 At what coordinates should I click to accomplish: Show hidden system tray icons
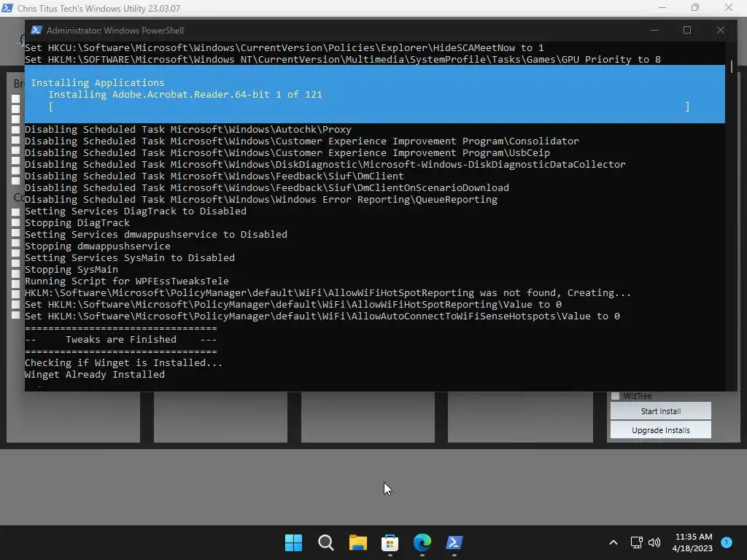click(x=614, y=542)
